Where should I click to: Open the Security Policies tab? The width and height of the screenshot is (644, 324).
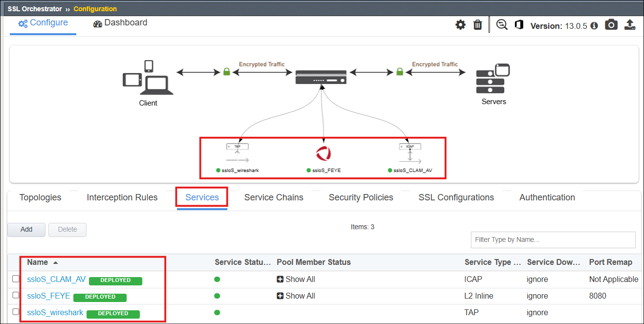361,197
